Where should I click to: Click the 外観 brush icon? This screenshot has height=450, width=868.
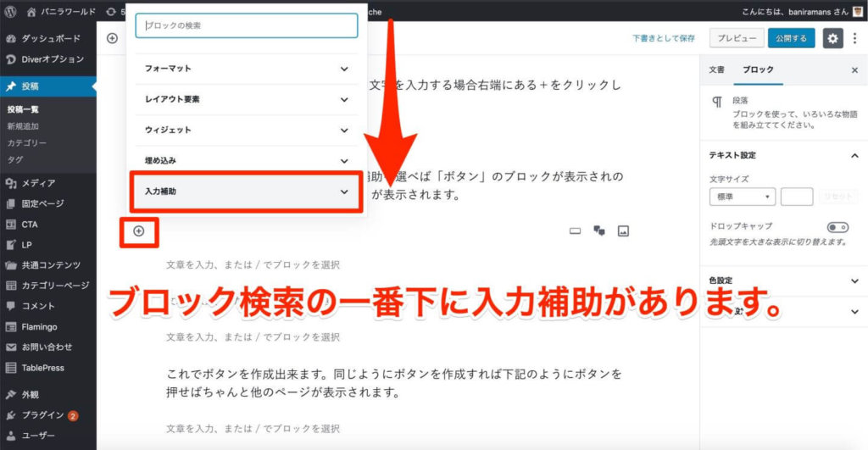coord(10,395)
